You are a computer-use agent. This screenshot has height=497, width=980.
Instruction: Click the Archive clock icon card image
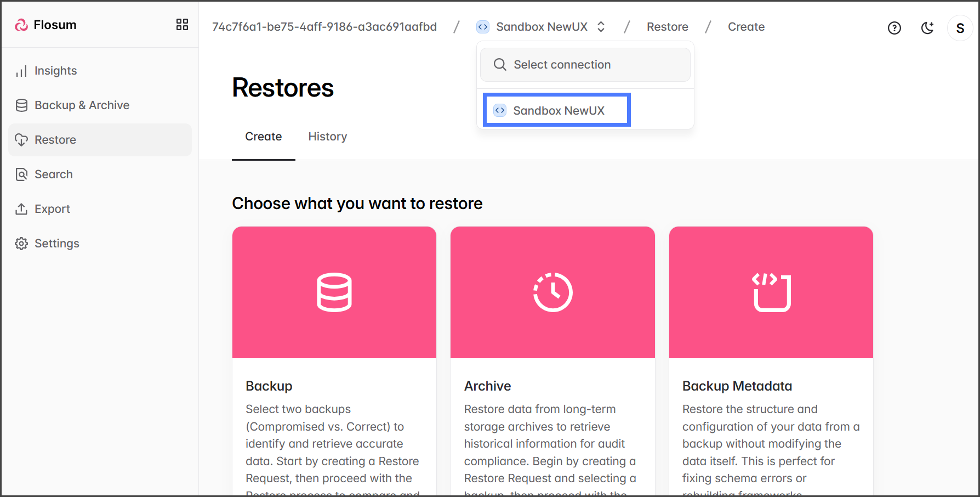coord(552,292)
